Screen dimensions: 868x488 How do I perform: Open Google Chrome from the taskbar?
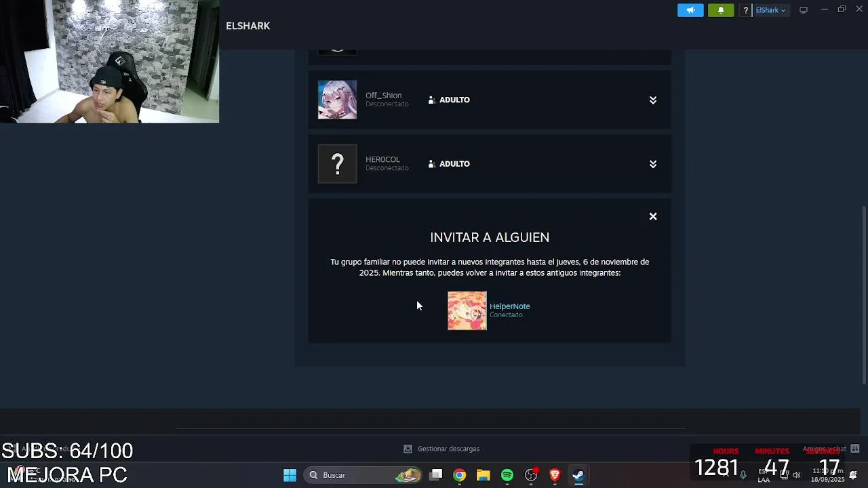coord(460,475)
